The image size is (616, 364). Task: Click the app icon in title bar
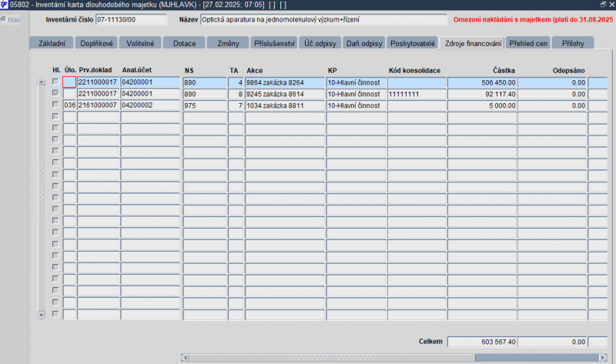[4, 5]
